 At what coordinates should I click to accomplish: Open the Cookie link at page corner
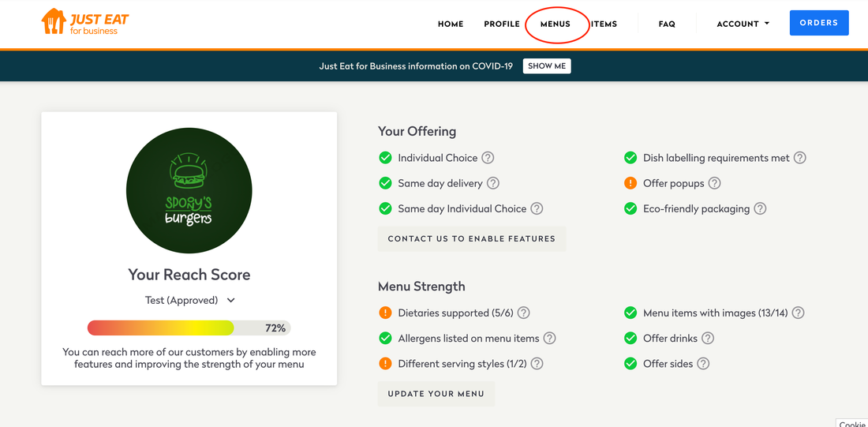point(851,424)
